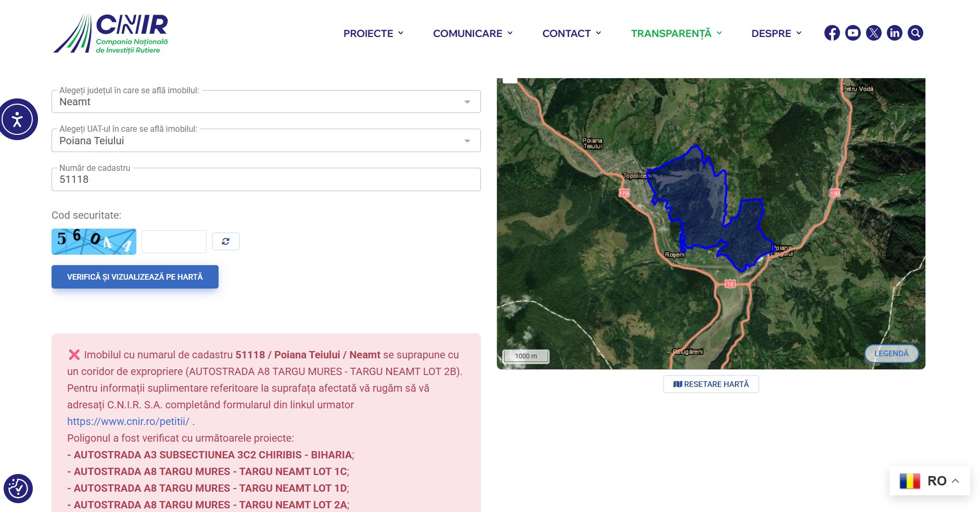Open the CNIR Facebook page icon
Viewport: 980px width, 512px height.
(x=832, y=33)
